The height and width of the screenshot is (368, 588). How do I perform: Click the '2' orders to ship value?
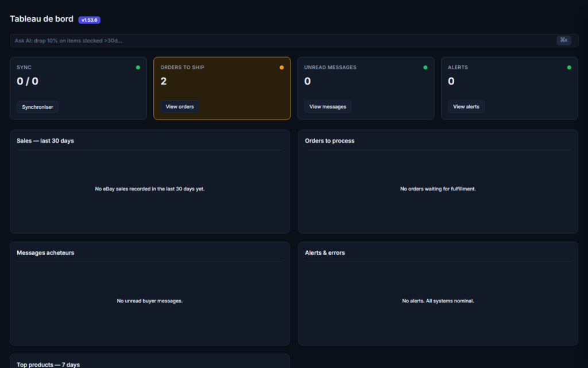164,81
